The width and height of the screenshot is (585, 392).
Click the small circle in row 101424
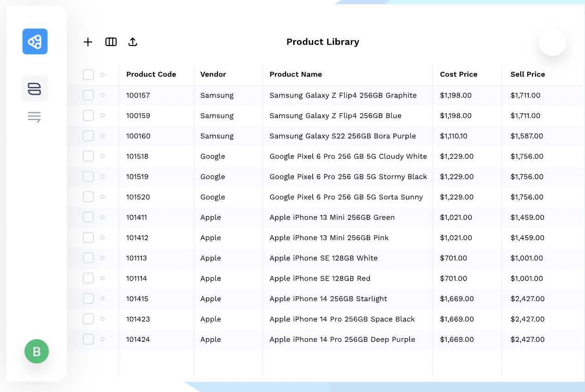tap(102, 339)
